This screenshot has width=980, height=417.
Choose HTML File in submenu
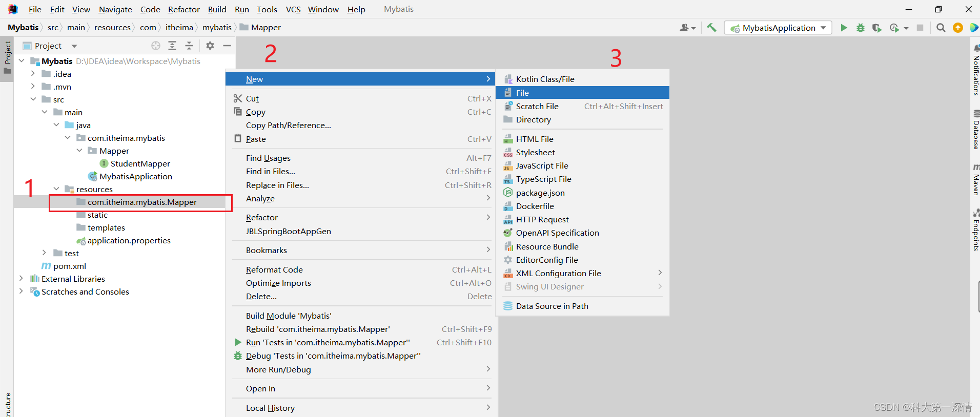coord(582,139)
